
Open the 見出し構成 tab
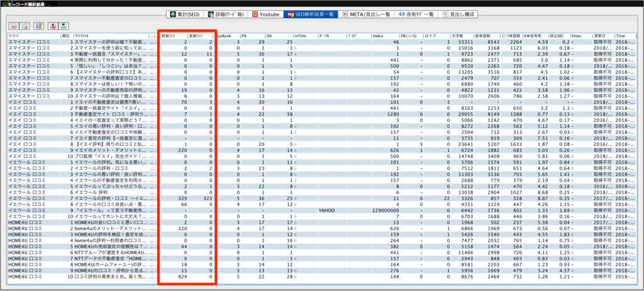458,14
